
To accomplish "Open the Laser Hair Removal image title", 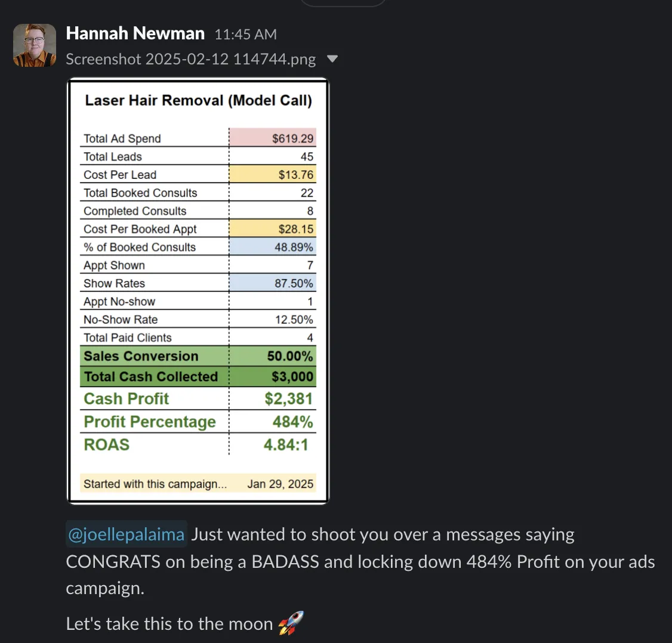I will (x=198, y=100).
